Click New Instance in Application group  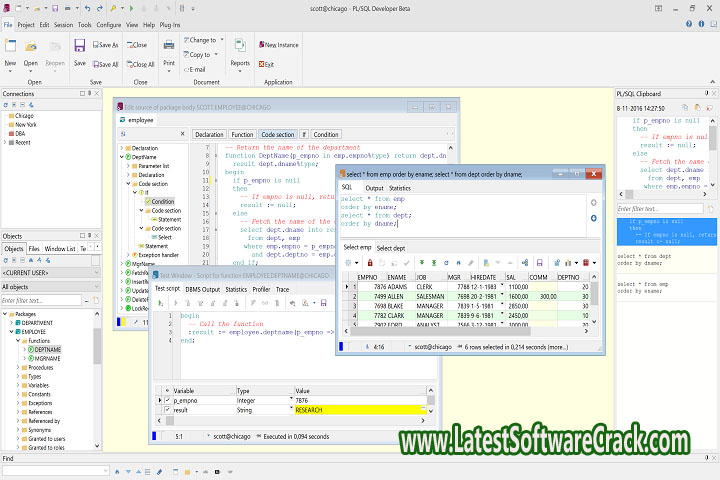pos(278,45)
